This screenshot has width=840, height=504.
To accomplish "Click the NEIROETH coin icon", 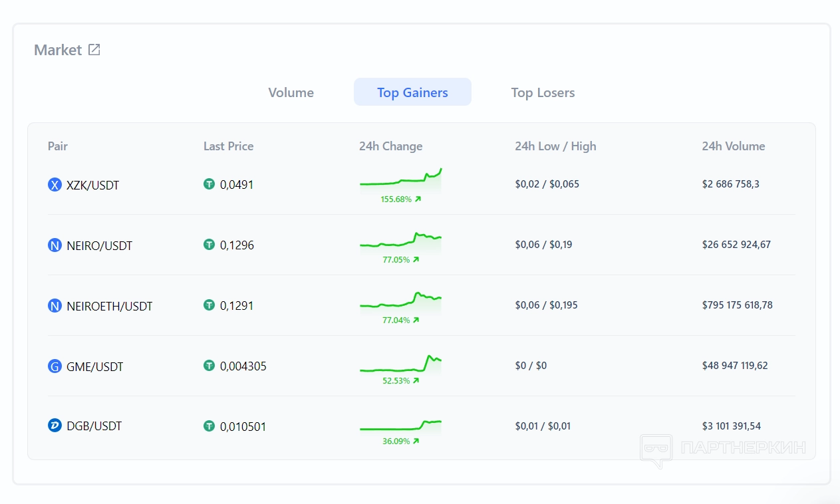I will click(55, 306).
